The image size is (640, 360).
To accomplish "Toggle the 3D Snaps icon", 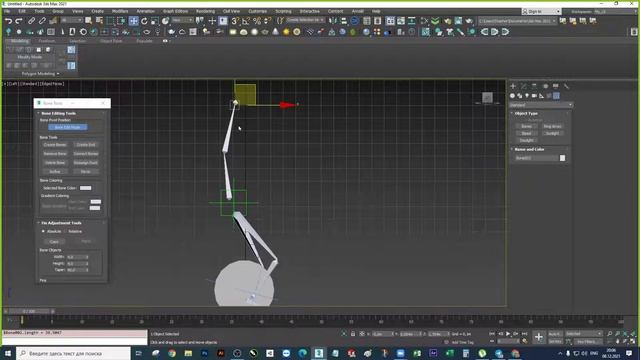I will [x=235, y=20].
